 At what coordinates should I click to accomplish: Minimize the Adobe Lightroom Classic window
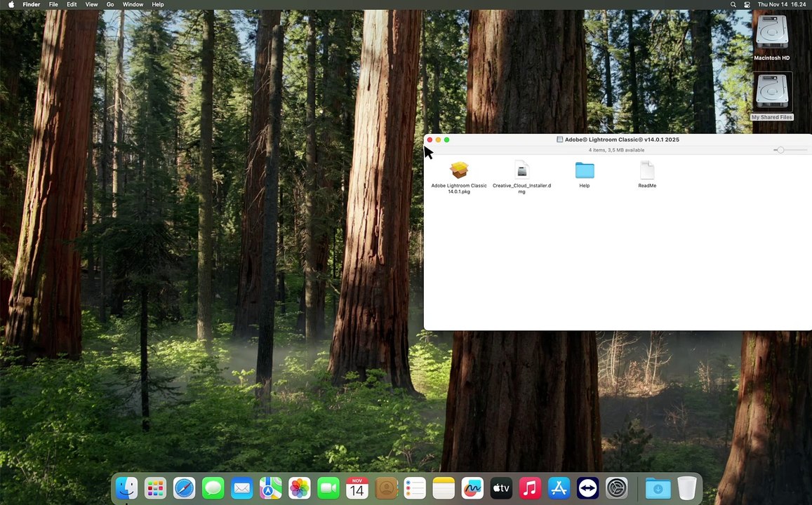(x=438, y=140)
